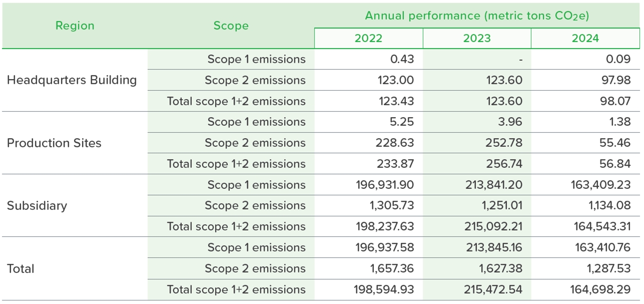This screenshot has height=304, width=644.
Task: Select the Subsidiary region cell
Action: tap(37, 206)
